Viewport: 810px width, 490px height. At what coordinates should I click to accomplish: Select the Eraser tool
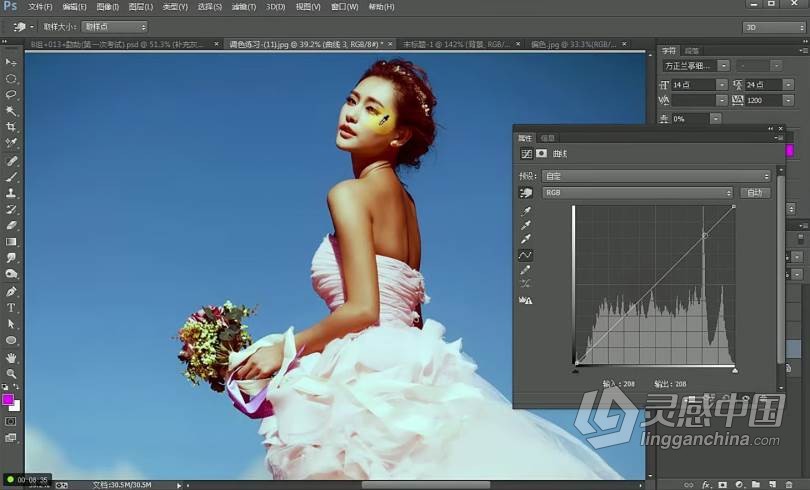(11, 225)
